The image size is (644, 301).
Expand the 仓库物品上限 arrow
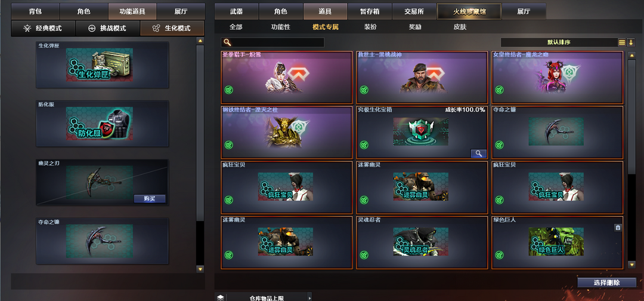(309, 297)
